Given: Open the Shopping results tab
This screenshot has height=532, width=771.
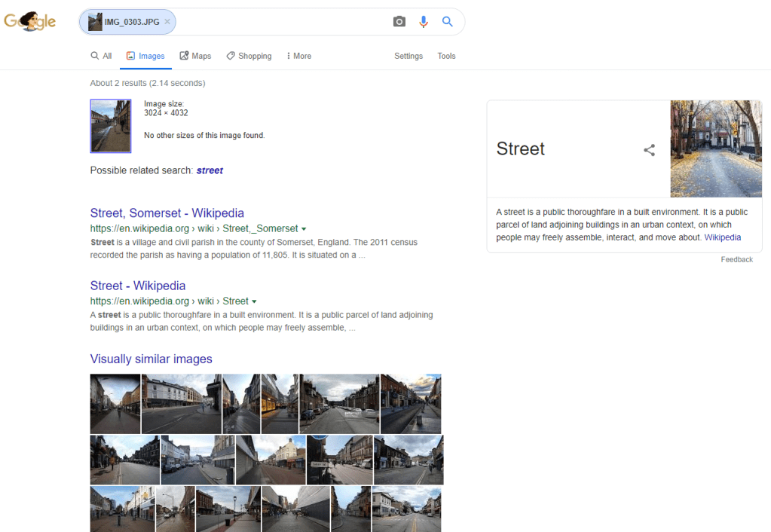Looking at the screenshot, I should [x=249, y=56].
